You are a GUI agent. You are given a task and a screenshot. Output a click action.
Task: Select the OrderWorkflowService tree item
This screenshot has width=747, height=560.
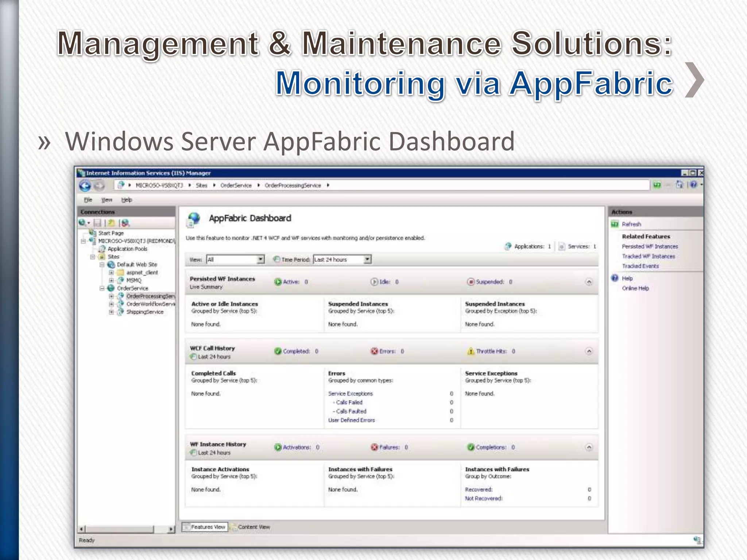[151, 304]
